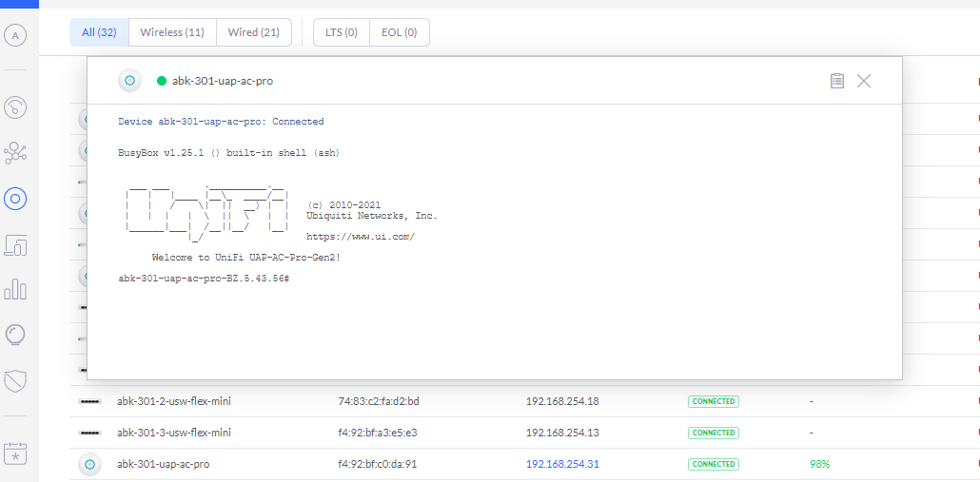Focus the terminal command prompt line
Screen dimensions: 980x482
click(x=381, y=278)
